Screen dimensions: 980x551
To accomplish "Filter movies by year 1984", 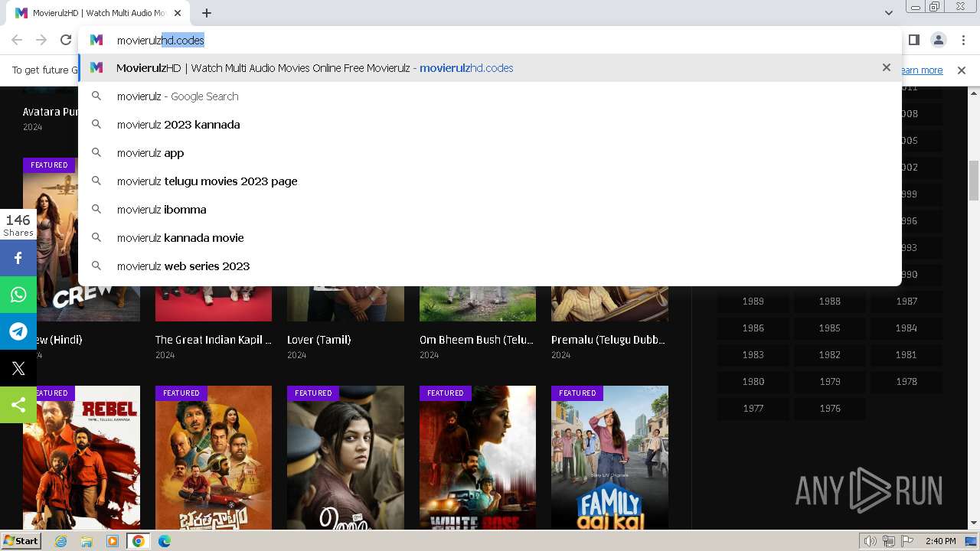I will coord(906,328).
